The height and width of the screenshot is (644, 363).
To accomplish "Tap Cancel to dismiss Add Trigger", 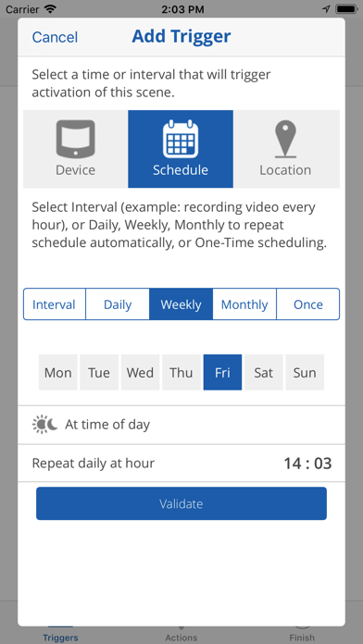I will pyautogui.click(x=55, y=37).
